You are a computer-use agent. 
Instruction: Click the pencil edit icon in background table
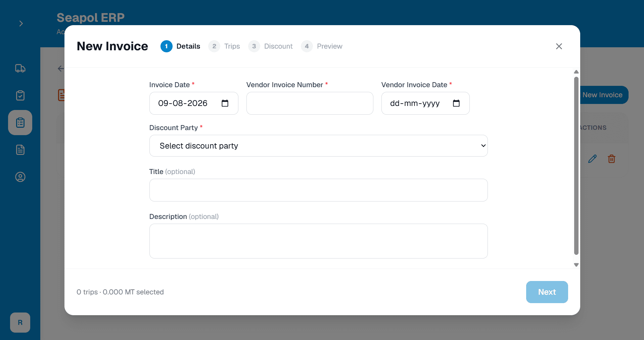(x=593, y=159)
